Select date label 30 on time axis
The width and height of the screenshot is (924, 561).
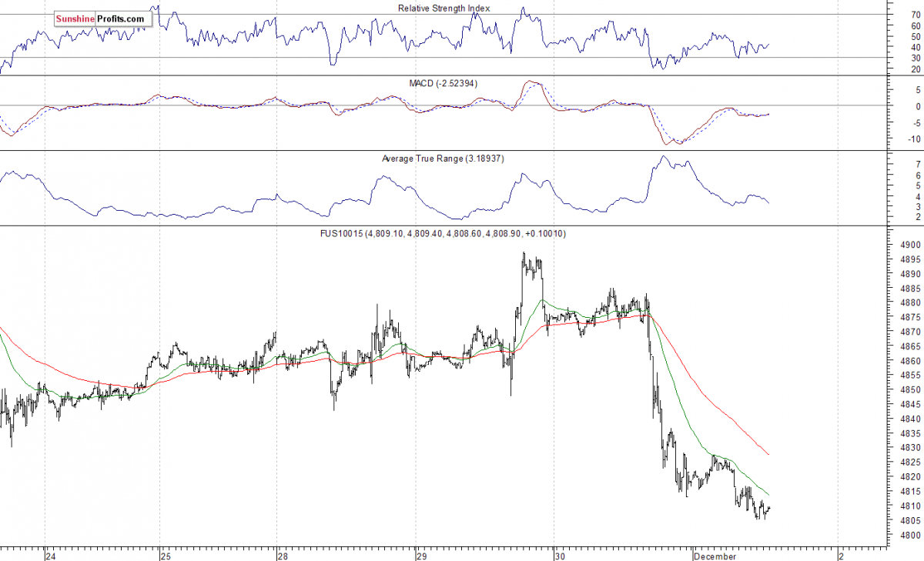(561, 555)
